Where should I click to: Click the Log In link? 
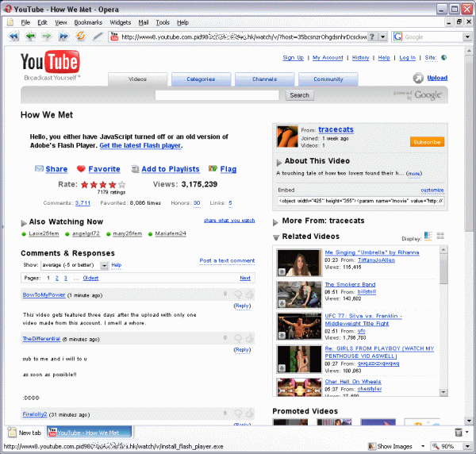407,58
